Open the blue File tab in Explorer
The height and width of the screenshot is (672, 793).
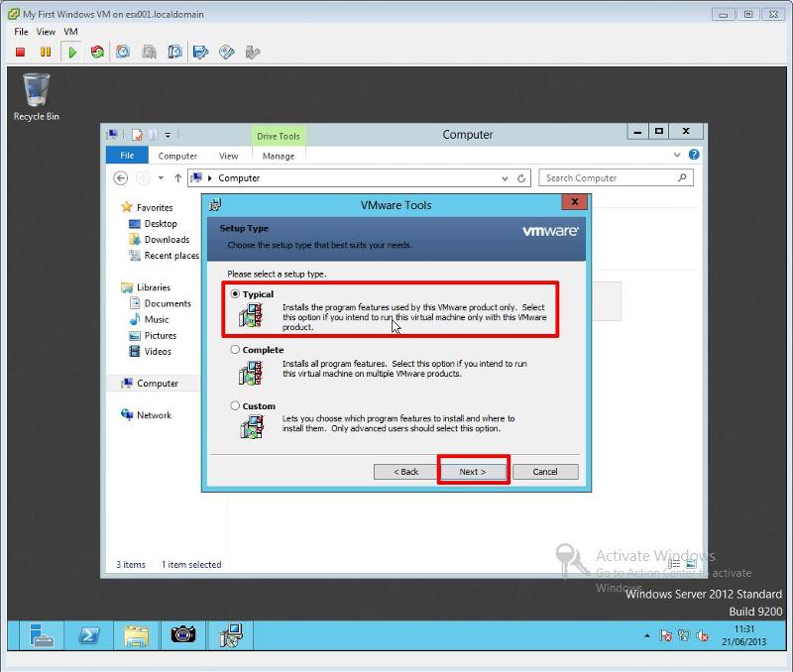pyautogui.click(x=127, y=156)
